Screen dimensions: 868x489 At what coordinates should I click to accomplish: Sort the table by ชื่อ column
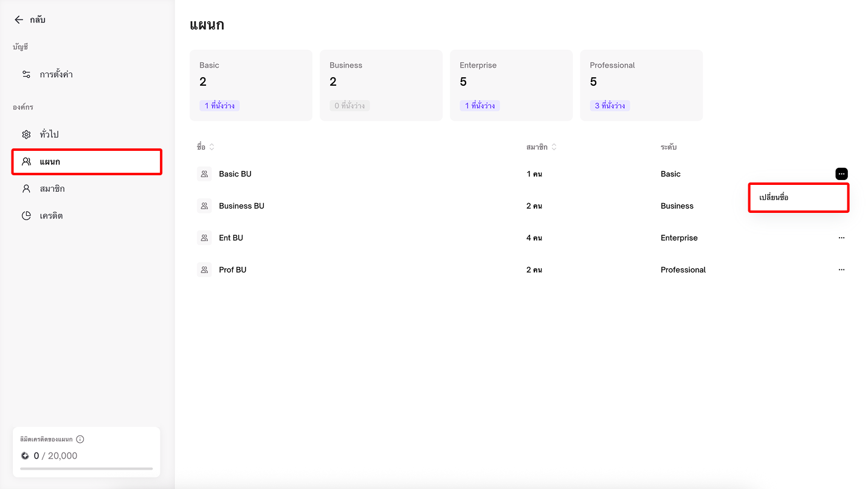point(212,147)
